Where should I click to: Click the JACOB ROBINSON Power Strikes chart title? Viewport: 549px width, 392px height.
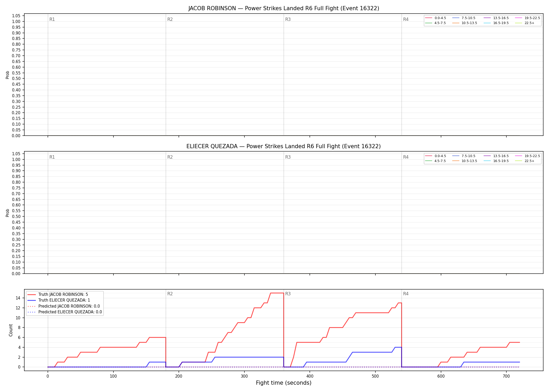pos(284,8)
